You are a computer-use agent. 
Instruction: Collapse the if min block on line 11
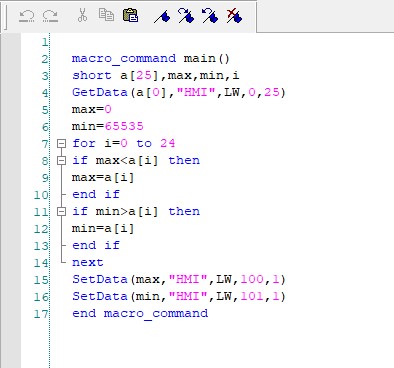point(61,211)
